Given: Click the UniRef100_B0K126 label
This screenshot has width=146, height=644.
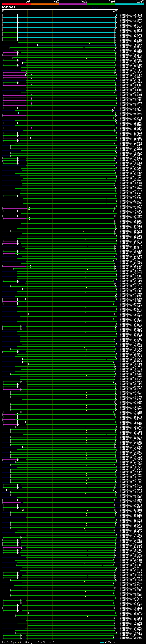Looking at the screenshot, I should click(131, 342).
